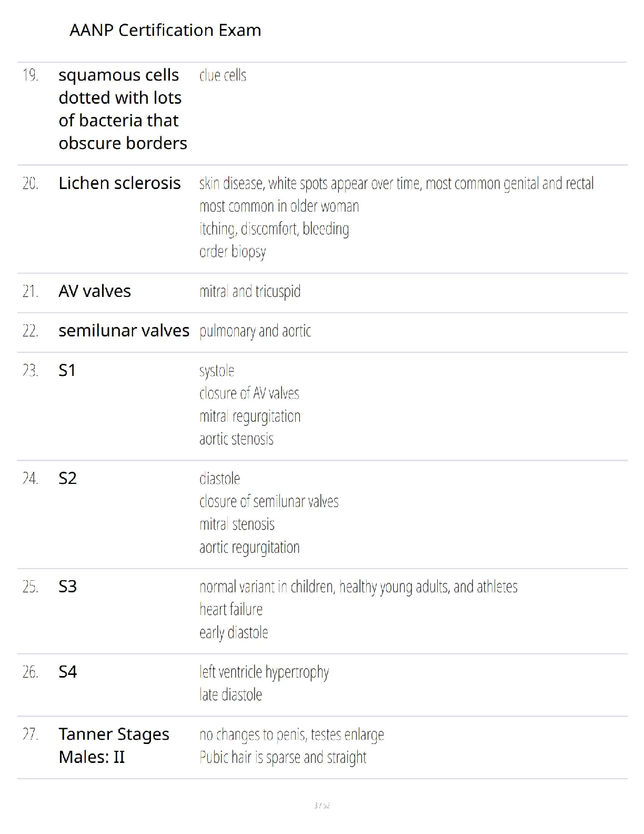Click the 'heart failure' line under S3
The height and width of the screenshot is (834, 644).
[x=231, y=610]
